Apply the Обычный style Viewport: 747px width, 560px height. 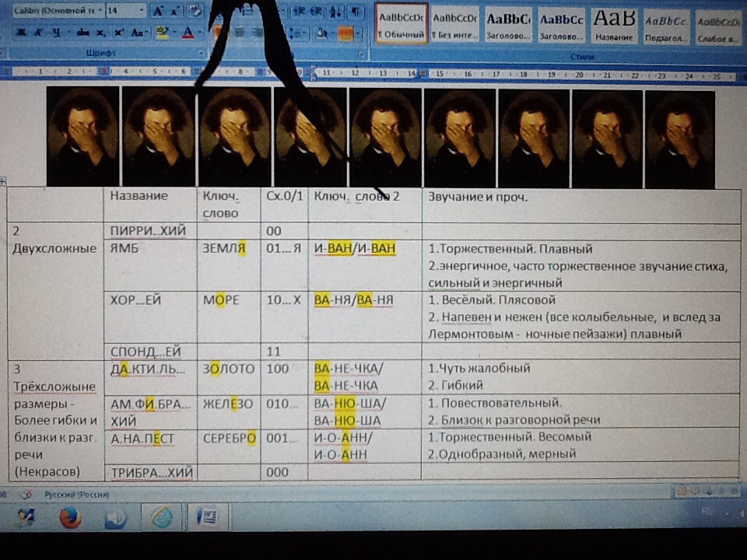click(x=402, y=24)
